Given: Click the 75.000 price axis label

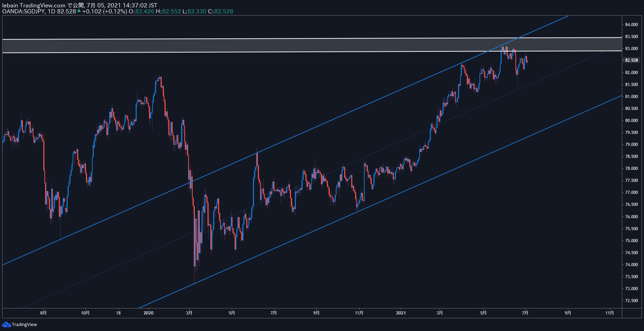Looking at the screenshot, I should [x=632, y=241].
